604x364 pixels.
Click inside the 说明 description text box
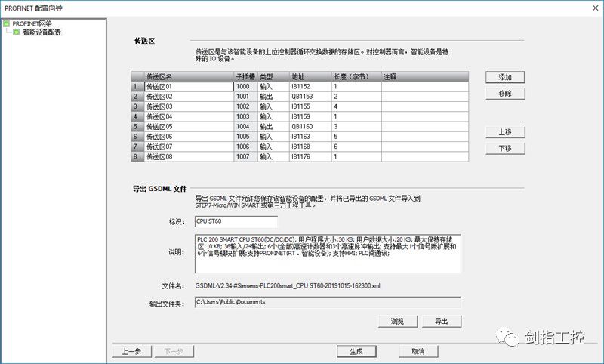[x=328, y=254]
